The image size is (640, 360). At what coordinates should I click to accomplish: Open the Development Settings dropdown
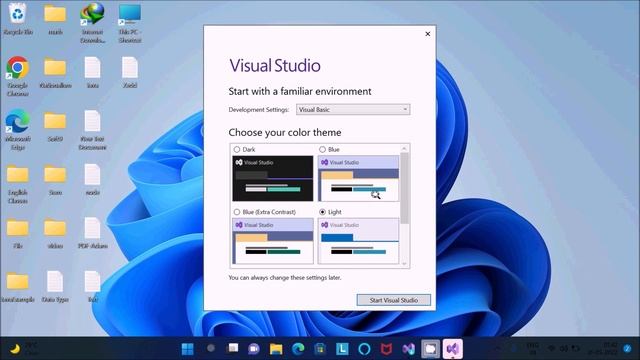(353, 109)
